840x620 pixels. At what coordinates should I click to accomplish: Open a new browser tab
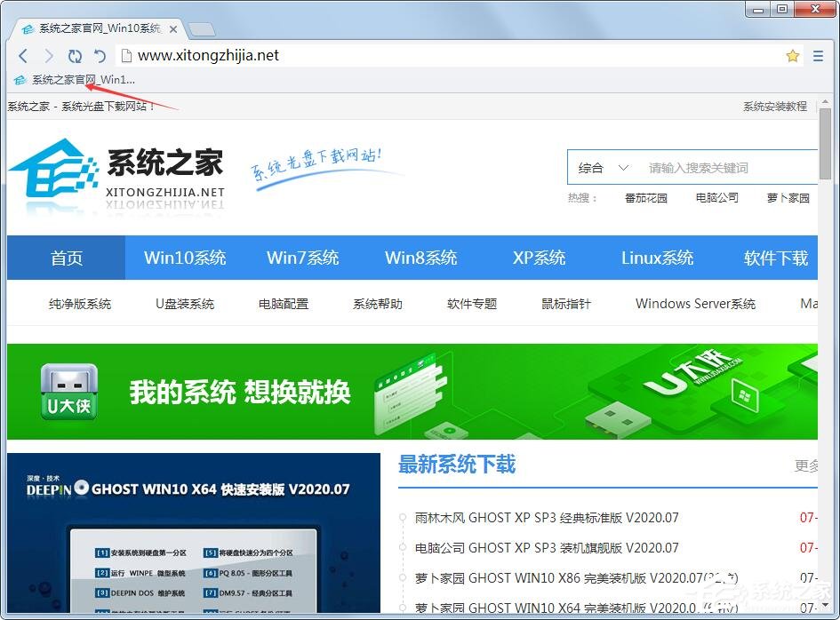pos(203,28)
